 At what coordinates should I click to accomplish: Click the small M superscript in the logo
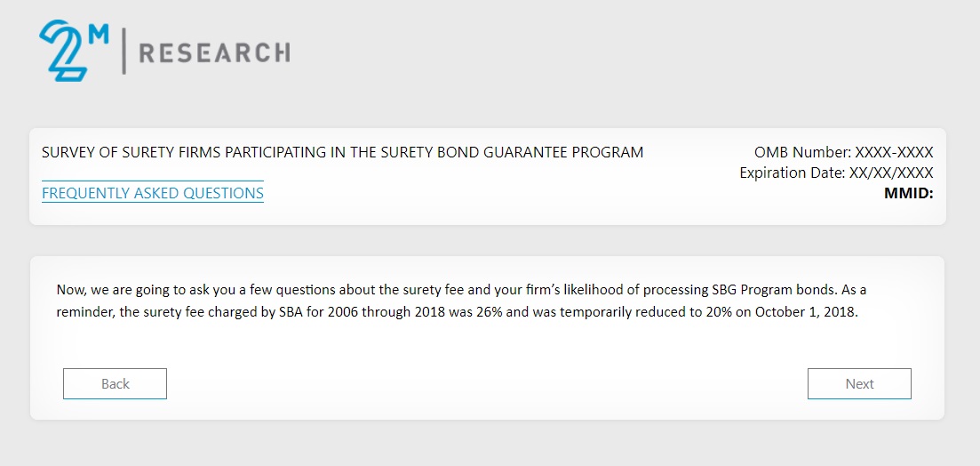[100, 36]
